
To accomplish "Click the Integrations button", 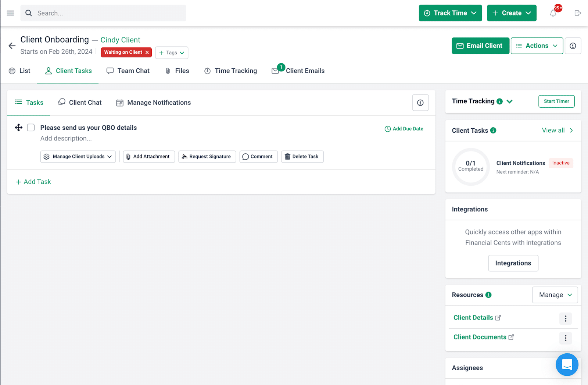I will click(x=513, y=263).
